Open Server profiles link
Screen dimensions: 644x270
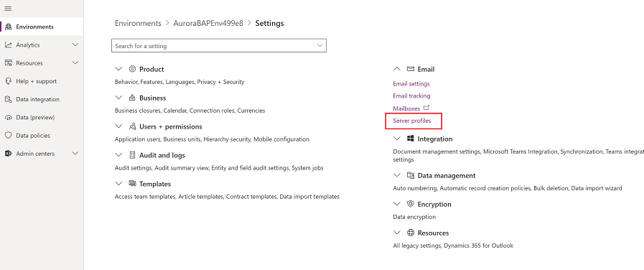pos(412,121)
